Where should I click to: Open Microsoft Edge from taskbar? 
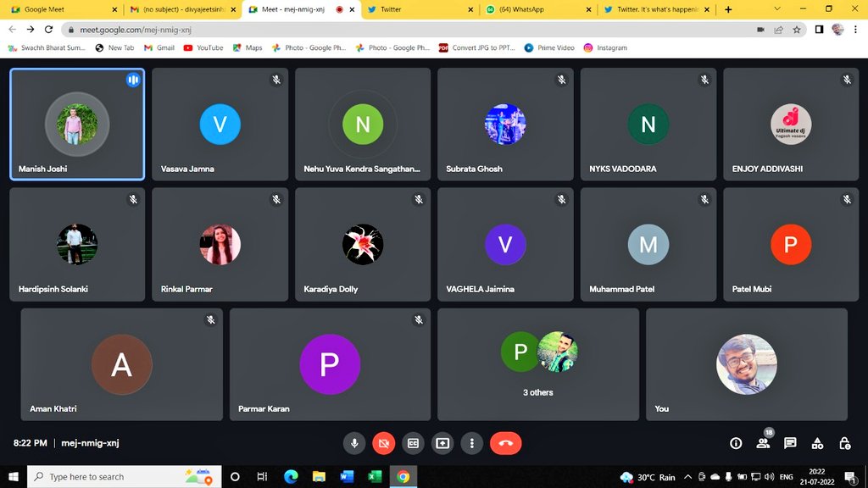(x=291, y=476)
